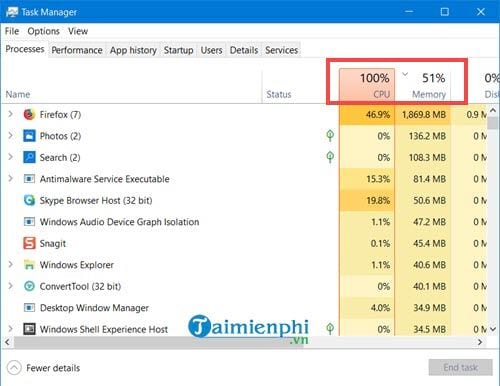Expand the Windows Explorer process row
Viewport: 500px width, 386px height.
11,264
